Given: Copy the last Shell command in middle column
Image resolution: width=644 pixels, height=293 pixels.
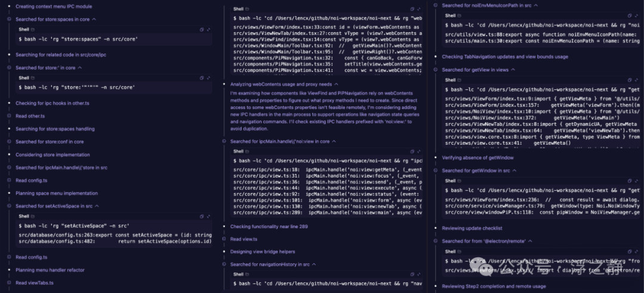Looking at the screenshot, I should (413, 274).
